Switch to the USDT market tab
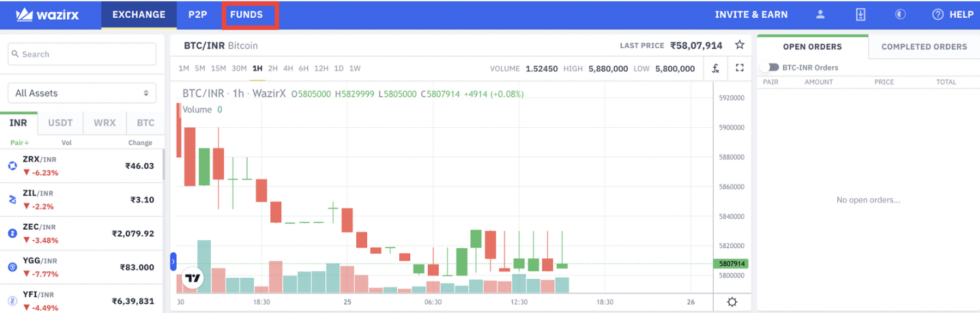 60,123
